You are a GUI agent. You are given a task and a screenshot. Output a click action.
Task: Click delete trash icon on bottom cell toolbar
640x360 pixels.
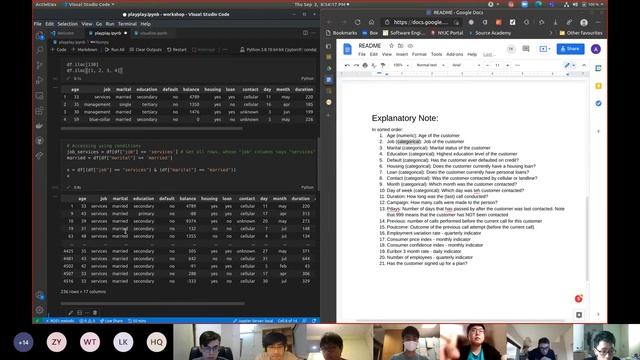point(95,313)
